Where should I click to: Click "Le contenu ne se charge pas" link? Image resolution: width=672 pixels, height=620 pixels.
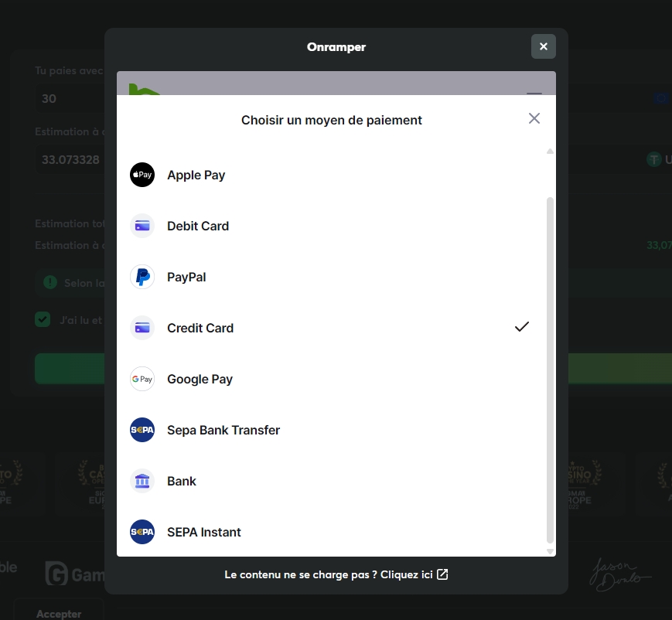[x=336, y=574]
